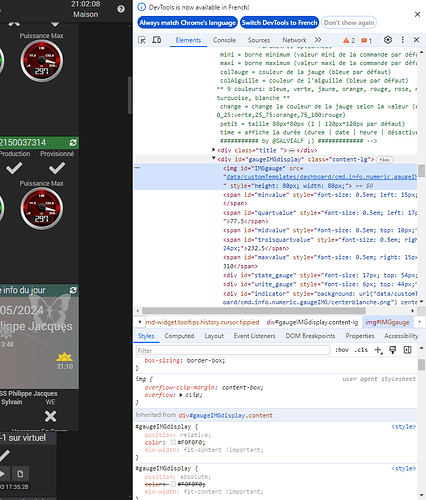Open the struck-through #F0F0F0 color swatch
This screenshot has height=500, width=426.
click(173, 484)
